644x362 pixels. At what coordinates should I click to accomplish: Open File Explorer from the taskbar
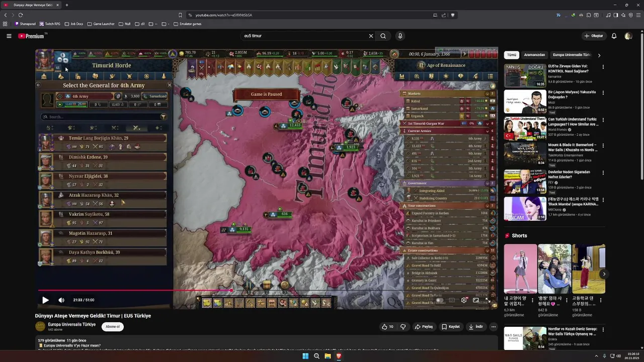click(x=328, y=356)
